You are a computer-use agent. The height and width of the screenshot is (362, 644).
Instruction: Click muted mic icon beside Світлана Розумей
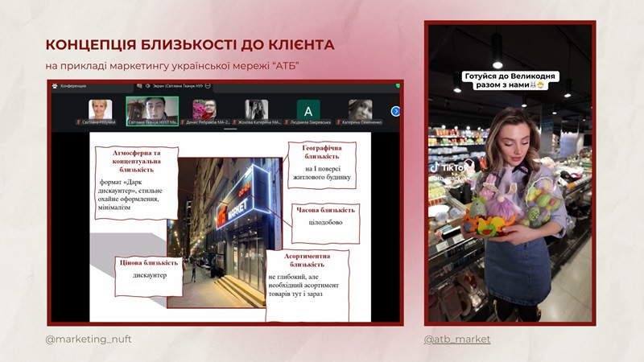coord(78,122)
